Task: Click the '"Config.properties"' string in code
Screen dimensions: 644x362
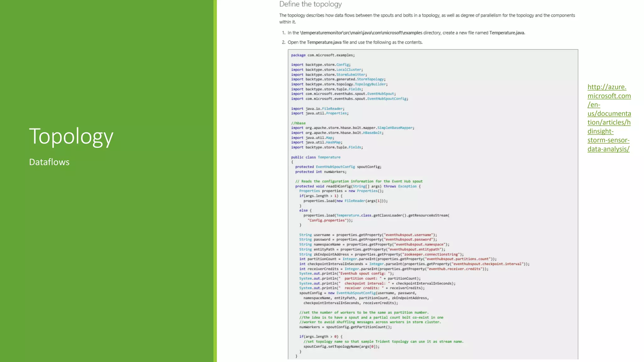Action: point(328,220)
